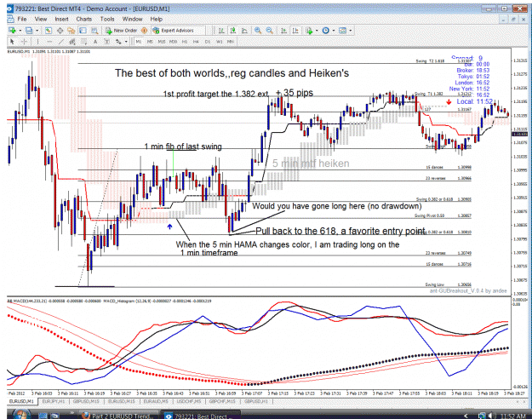Image resolution: width=532 pixels, height=419 pixels.
Task: Select the Trendline drawing tool
Action: click(61, 42)
